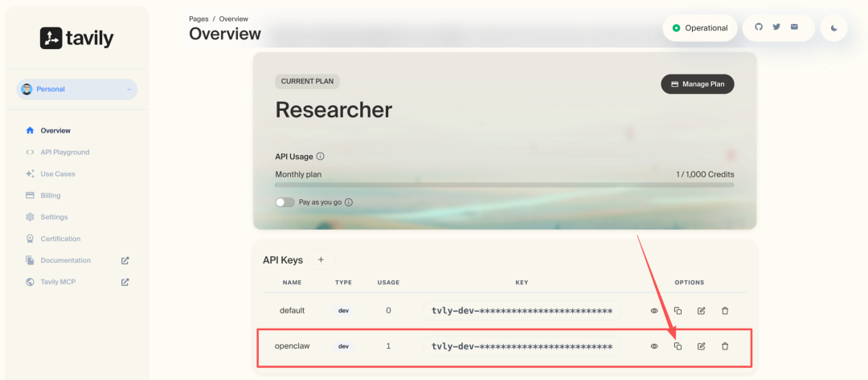Click the email envelope icon

pyautogui.click(x=794, y=27)
